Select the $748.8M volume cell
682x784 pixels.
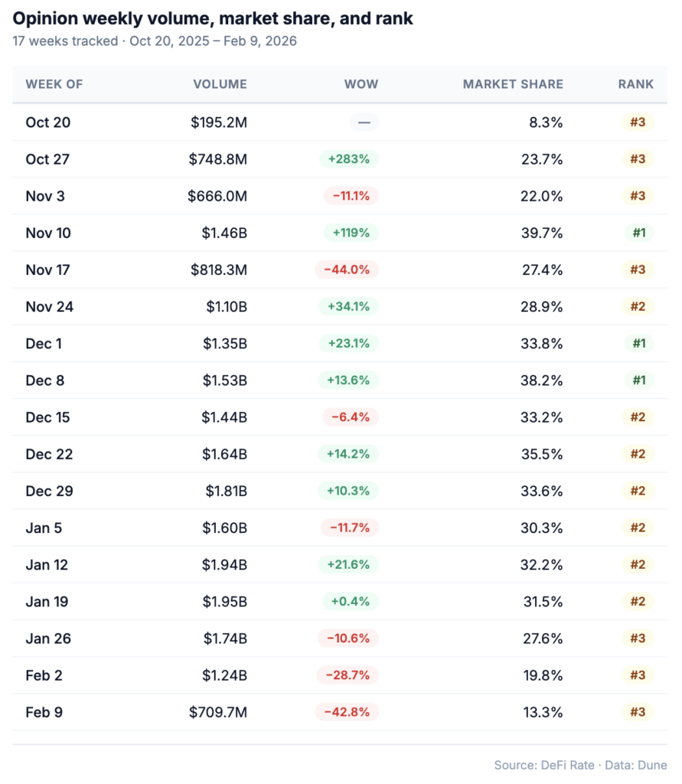pyautogui.click(x=217, y=159)
